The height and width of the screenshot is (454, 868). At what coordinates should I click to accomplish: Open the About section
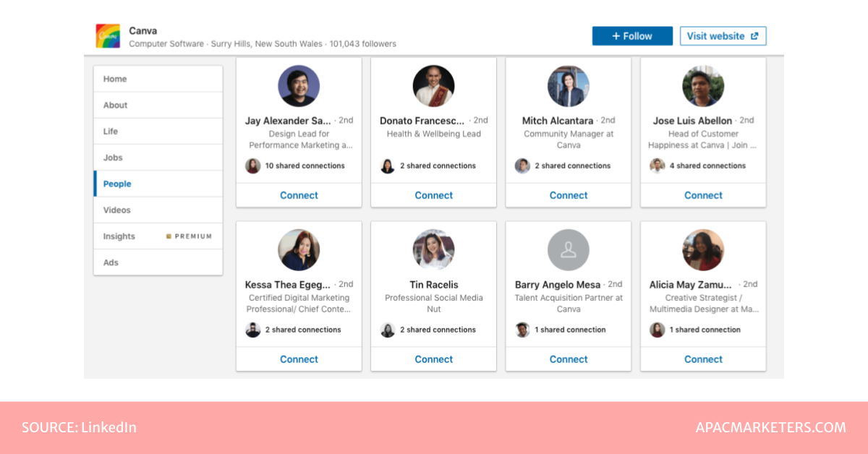click(158, 105)
